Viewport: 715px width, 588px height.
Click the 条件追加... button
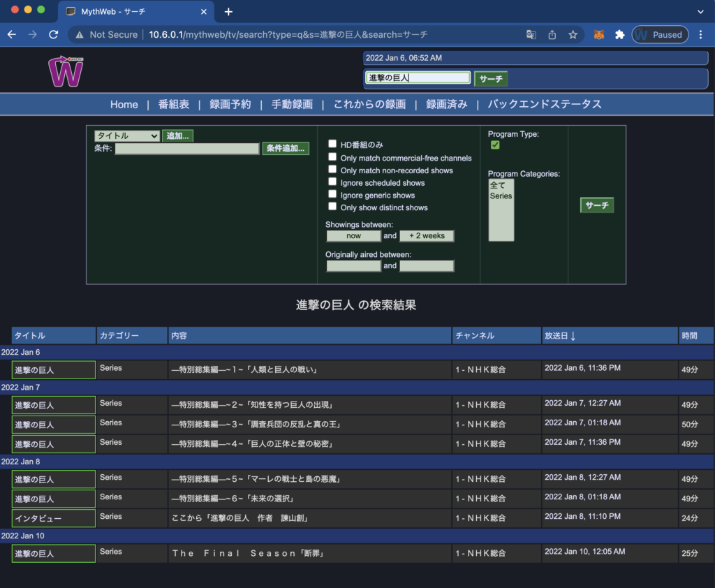point(286,148)
